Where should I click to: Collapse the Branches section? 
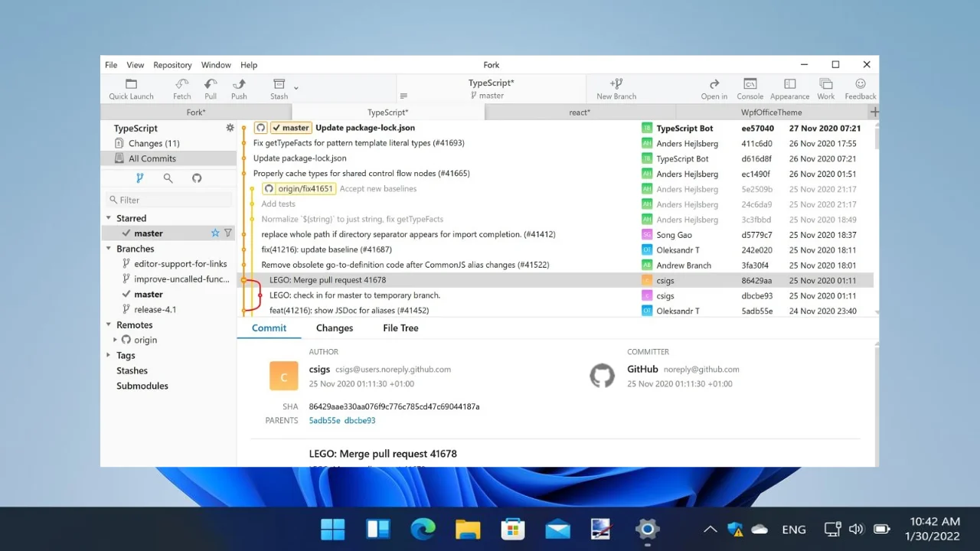(x=109, y=249)
